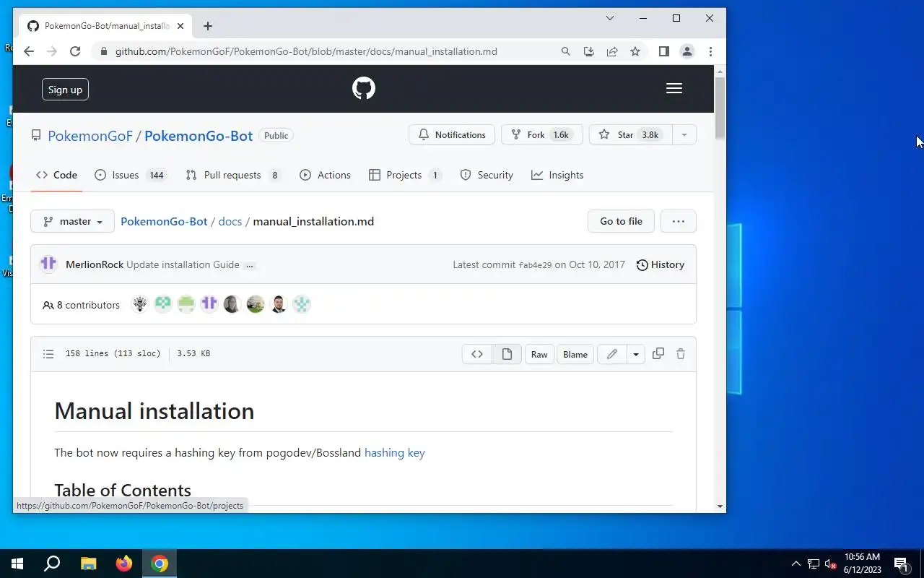Image resolution: width=924 pixels, height=578 pixels.
Task: Follow the hashing key link
Action: click(x=395, y=452)
